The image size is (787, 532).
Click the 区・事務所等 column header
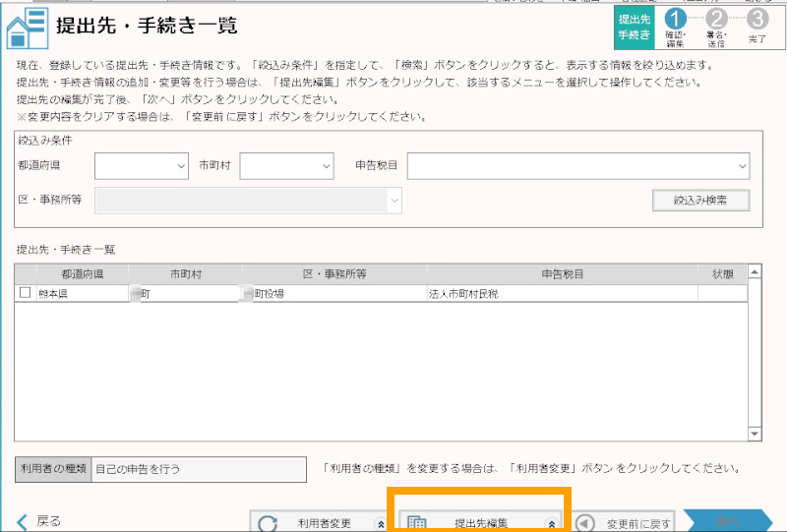point(333,274)
